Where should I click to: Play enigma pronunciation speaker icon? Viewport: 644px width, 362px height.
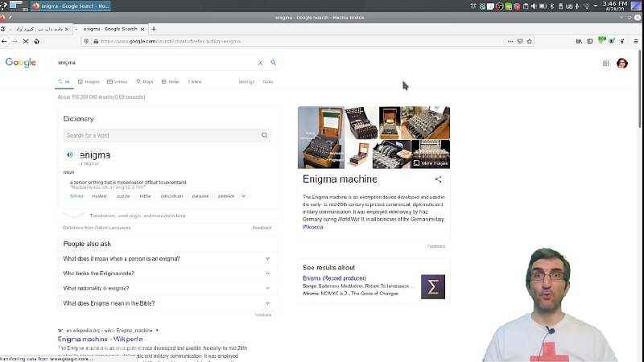coord(70,154)
